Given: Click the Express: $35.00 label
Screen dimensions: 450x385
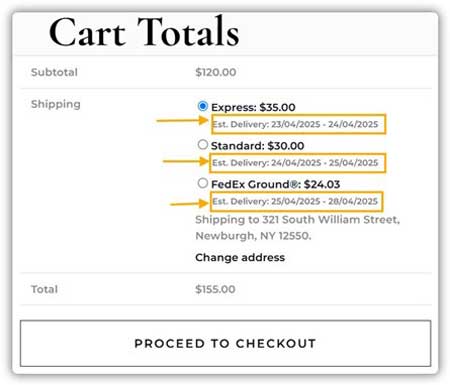Looking at the screenshot, I should (x=253, y=107).
